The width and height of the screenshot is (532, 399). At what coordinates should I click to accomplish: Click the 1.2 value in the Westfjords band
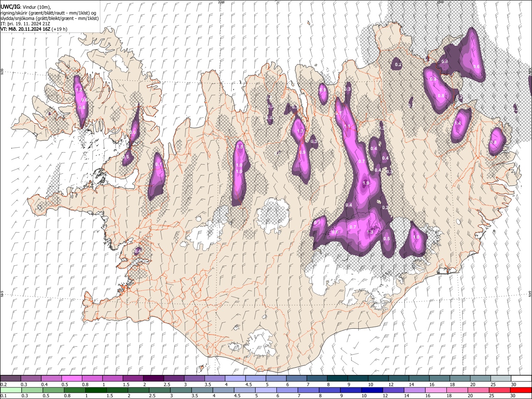(x=79, y=90)
